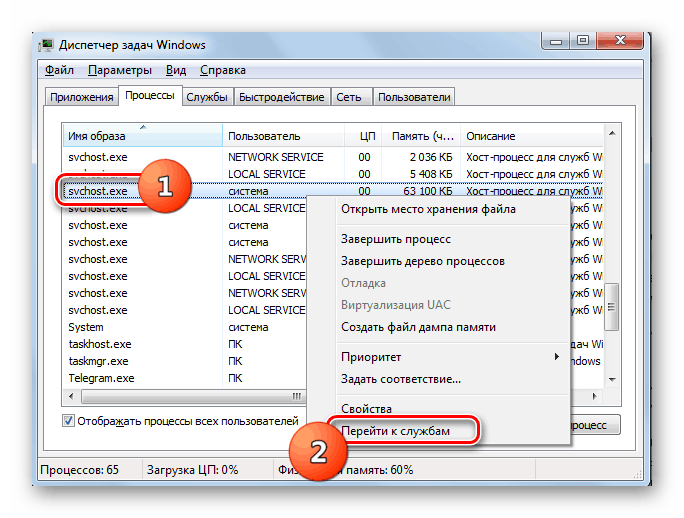Open the Справка menu
This screenshot has height=518, width=684.
[222, 70]
